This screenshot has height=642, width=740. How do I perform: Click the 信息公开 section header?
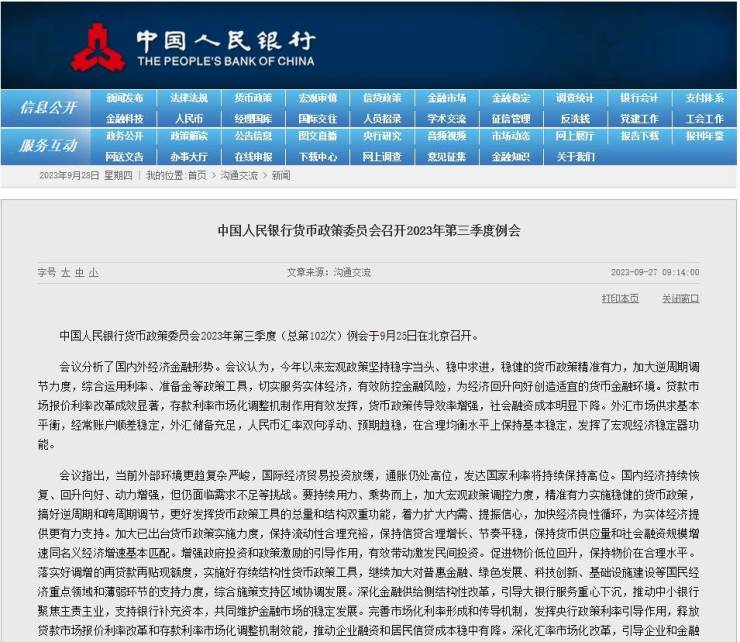point(48,108)
